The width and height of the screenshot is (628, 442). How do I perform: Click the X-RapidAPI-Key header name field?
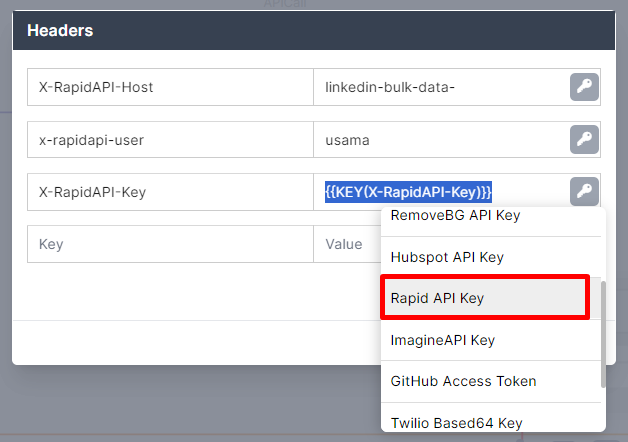point(170,192)
